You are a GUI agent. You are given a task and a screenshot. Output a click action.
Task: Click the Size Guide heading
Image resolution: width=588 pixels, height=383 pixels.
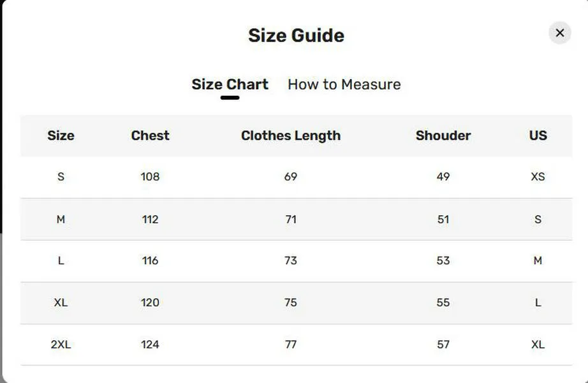(297, 35)
